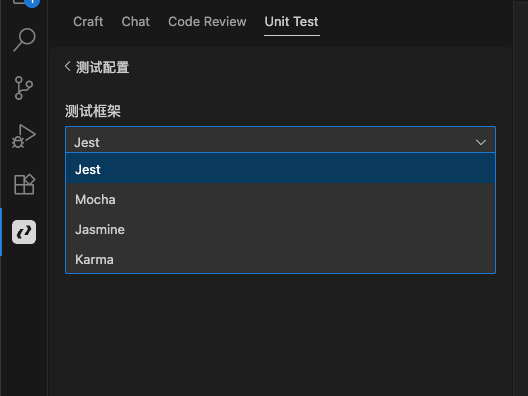Open the Run and Debug view icon
Screen dimensions: 528x396
pyautogui.click(x=24, y=136)
